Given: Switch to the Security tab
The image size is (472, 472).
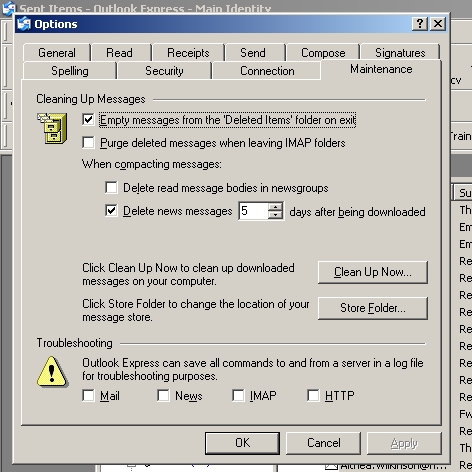Looking at the screenshot, I should pyautogui.click(x=164, y=71).
